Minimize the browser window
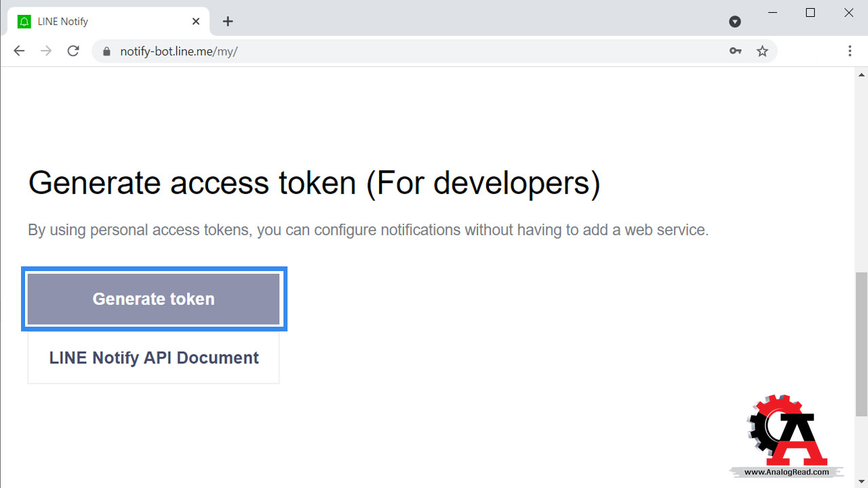Viewport: 868px width, 488px height. [x=772, y=13]
